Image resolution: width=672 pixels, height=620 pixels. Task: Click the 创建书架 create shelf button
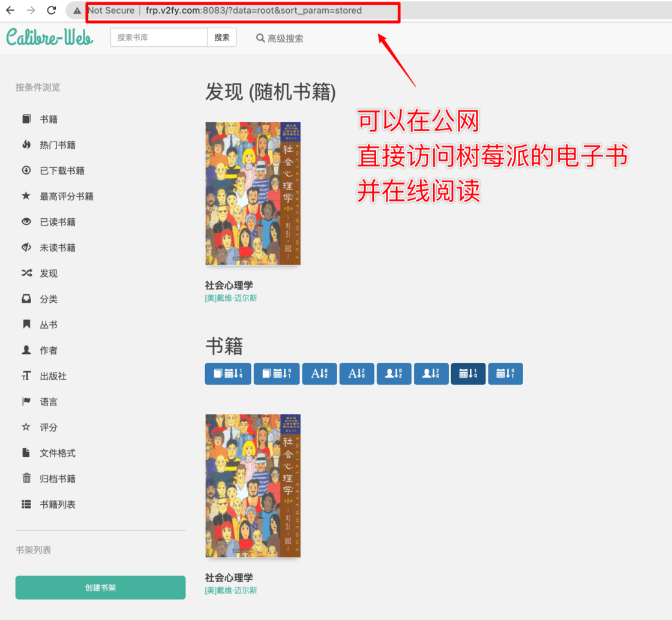[100, 588]
